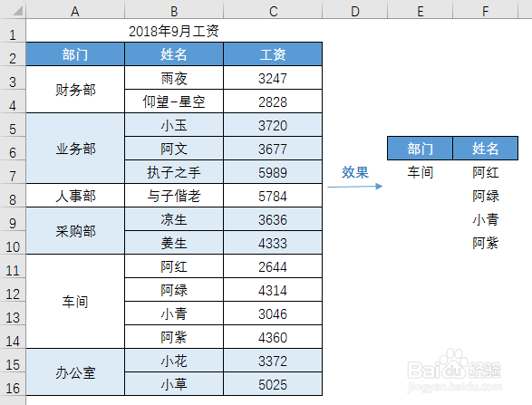Click the name cell 执子之手

point(174,172)
